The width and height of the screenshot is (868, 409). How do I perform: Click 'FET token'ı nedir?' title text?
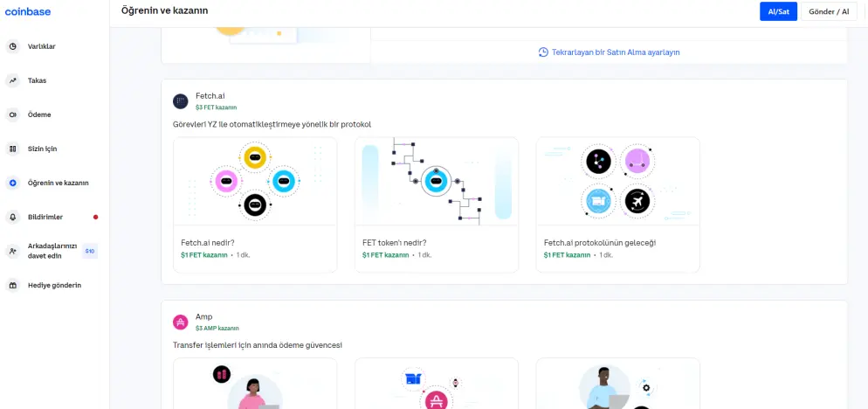394,243
